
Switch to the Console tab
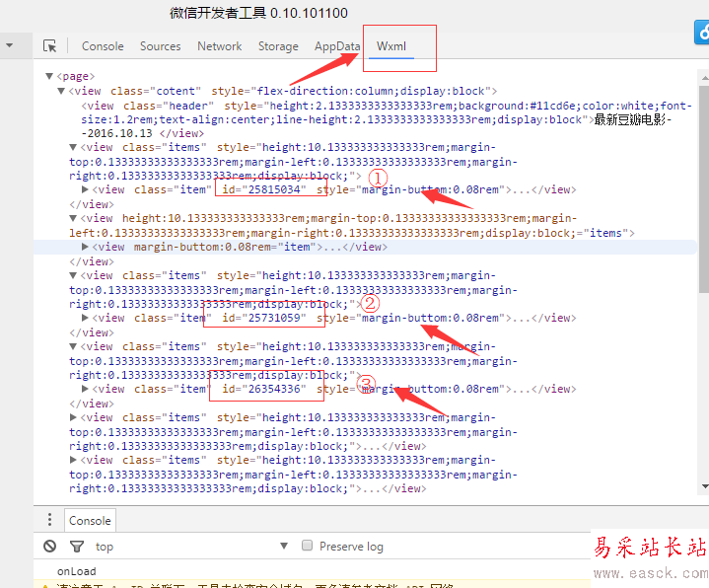pos(103,46)
